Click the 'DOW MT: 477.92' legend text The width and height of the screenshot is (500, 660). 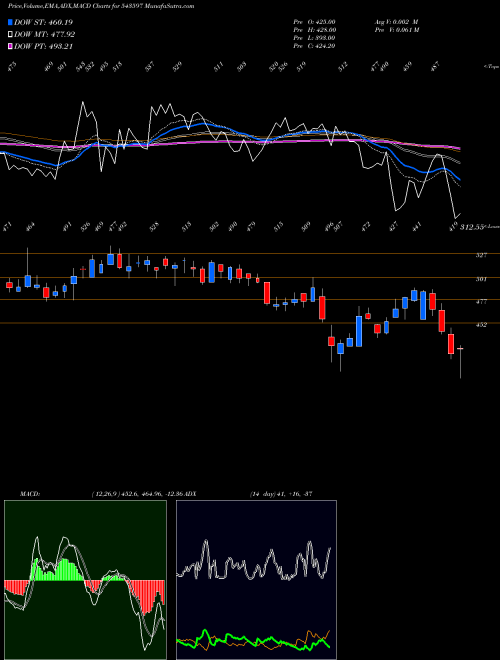45,35
